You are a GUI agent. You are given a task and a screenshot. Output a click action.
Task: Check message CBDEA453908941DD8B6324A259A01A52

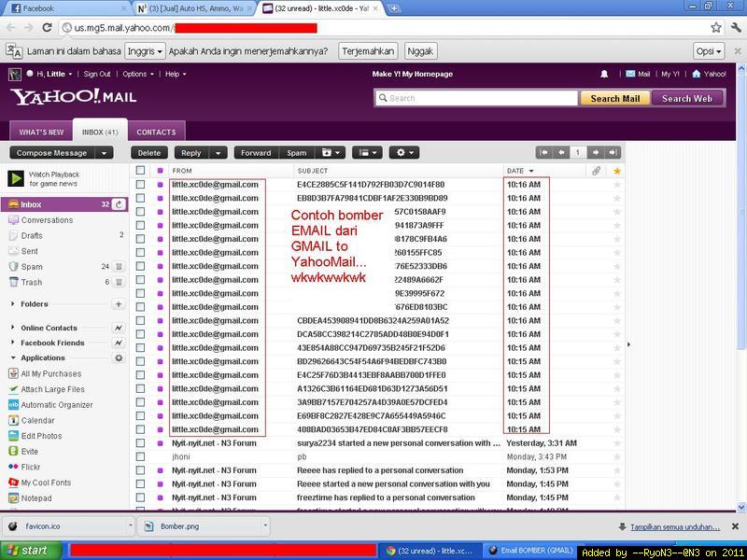pyautogui.click(x=140, y=320)
